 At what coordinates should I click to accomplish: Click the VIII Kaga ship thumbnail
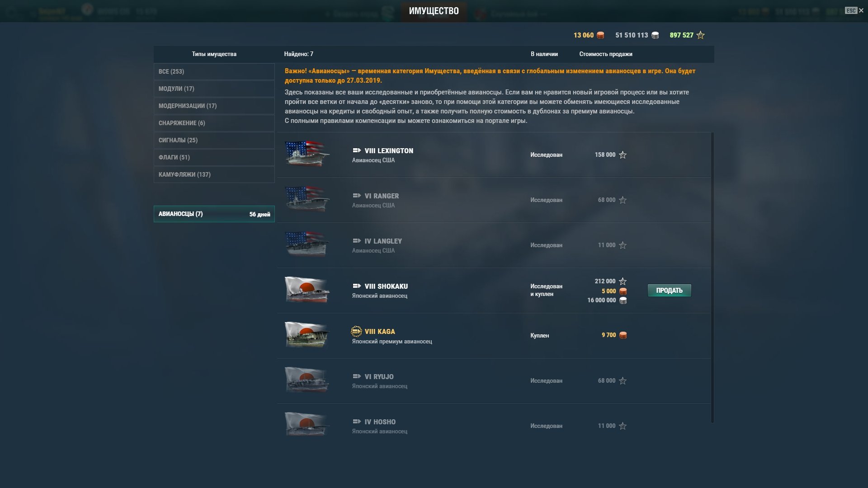coord(307,335)
